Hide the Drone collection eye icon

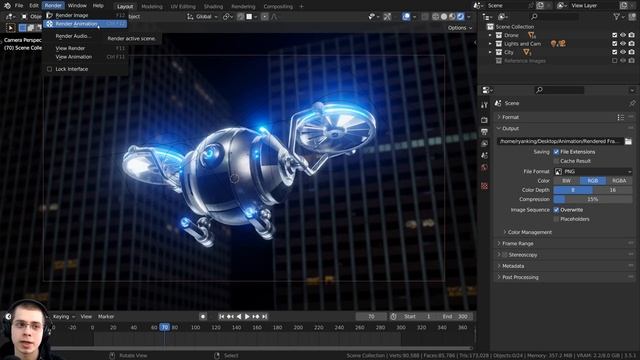(x=623, y=36)
